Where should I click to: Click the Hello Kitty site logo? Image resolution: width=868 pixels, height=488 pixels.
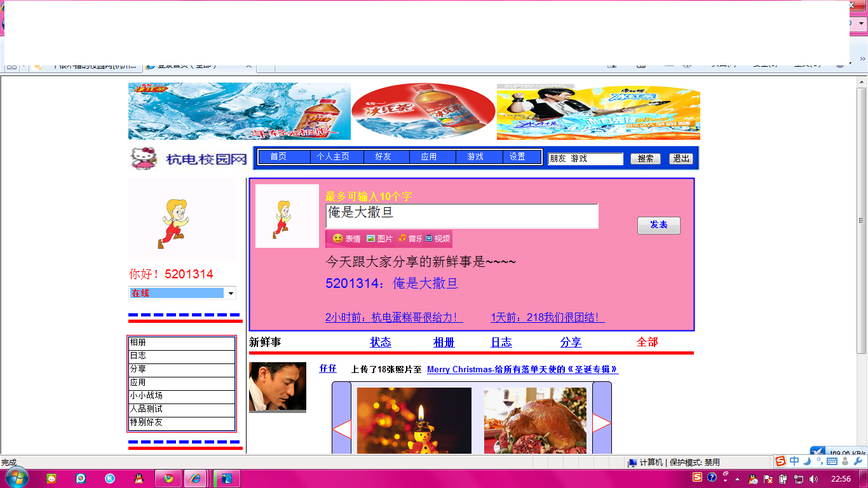(143, 158)
